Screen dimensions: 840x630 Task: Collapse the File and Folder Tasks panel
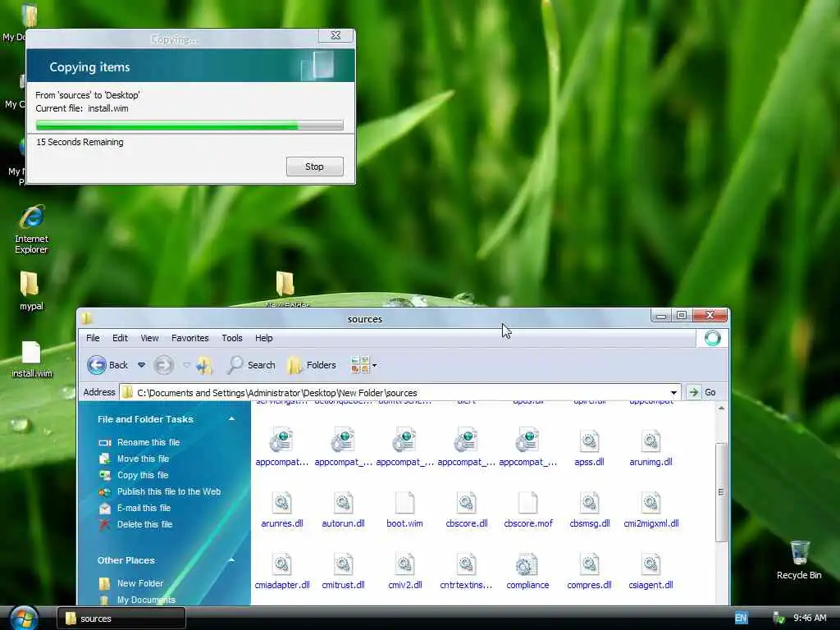pos(231,419)
